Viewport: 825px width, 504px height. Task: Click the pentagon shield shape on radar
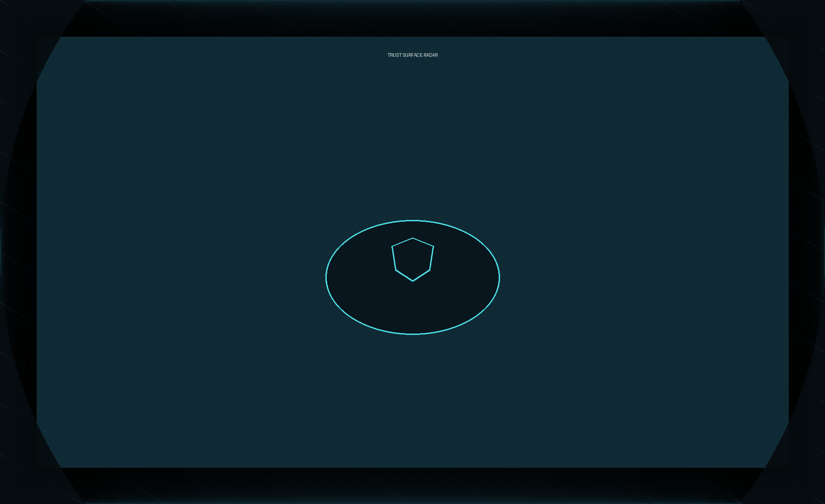[x=412, y=259]
